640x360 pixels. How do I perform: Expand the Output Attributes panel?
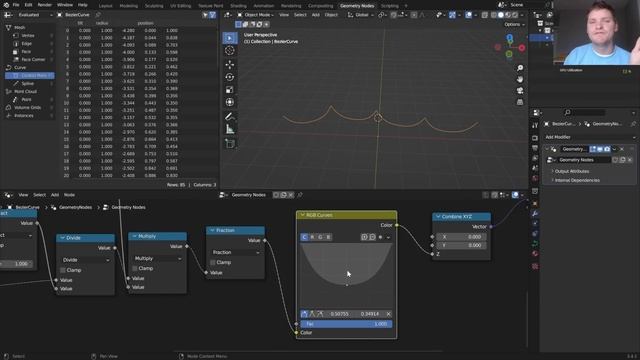(571, 171)
